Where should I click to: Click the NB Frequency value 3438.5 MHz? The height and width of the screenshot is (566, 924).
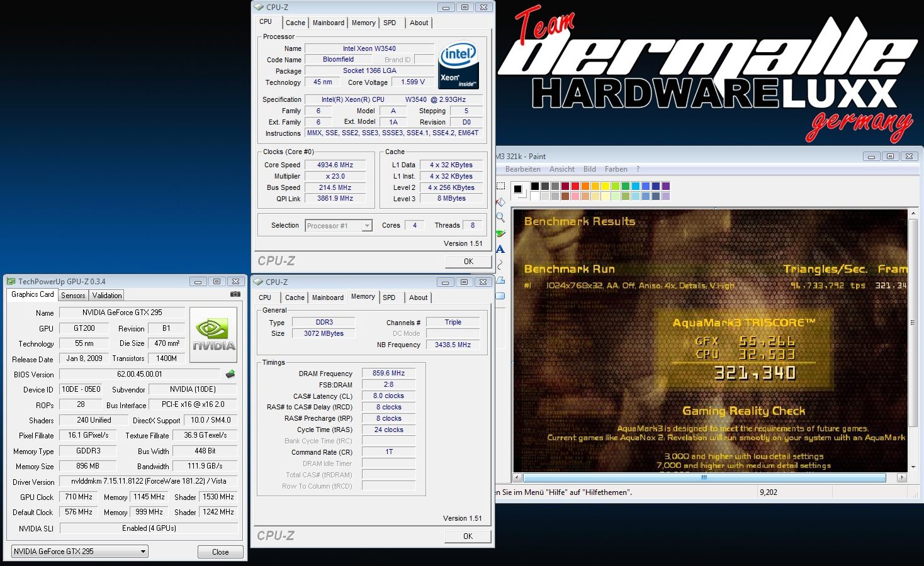pyautogui.click(x=453, y=345)
